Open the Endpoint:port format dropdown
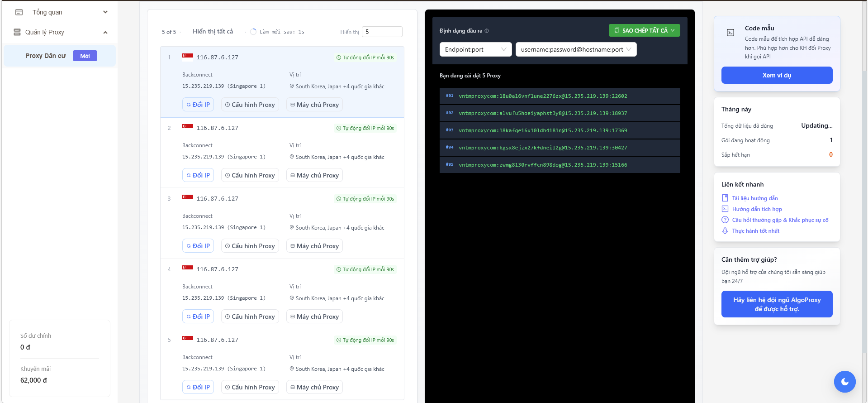This screenshot has width=868, height=403. pyautogui.click(x=475, y=49)
